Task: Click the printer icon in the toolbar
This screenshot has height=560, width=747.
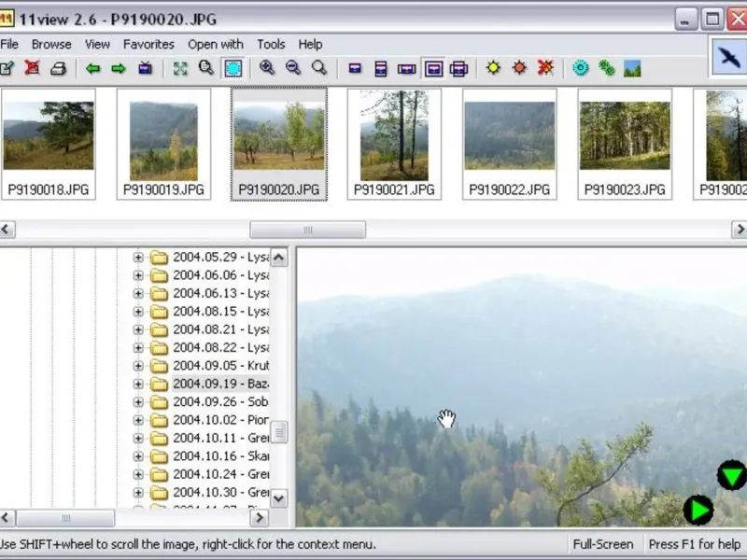Action: pyautogui.click(x=58, y=68)
